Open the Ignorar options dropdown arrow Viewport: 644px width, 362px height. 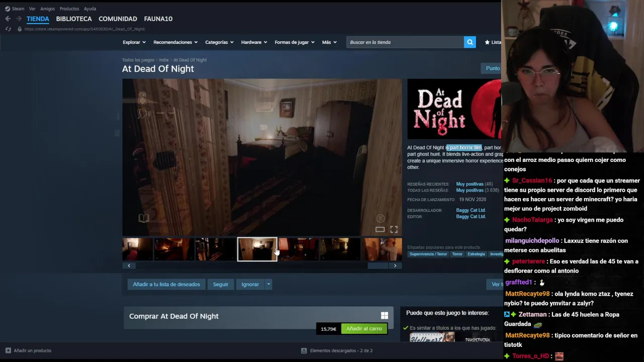click(268, 285)
